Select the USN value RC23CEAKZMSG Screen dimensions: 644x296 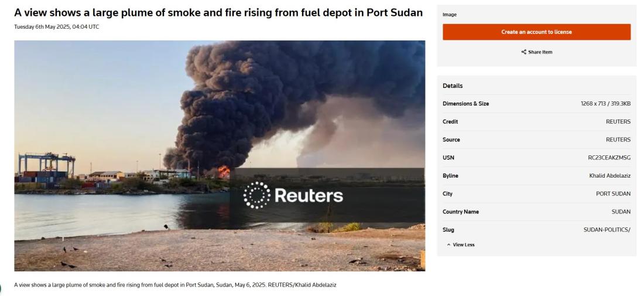click(x=609, y=158)
